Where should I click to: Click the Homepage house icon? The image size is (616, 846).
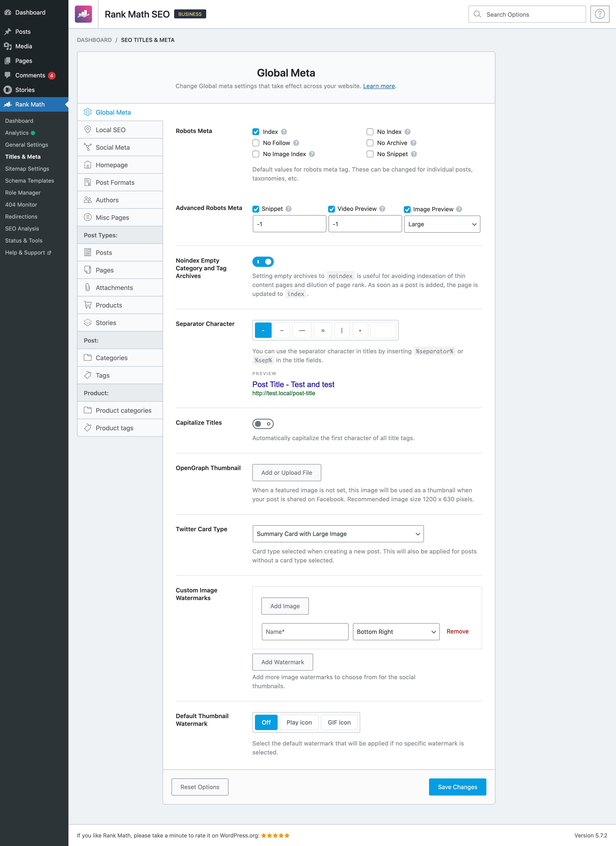point(88,164)
